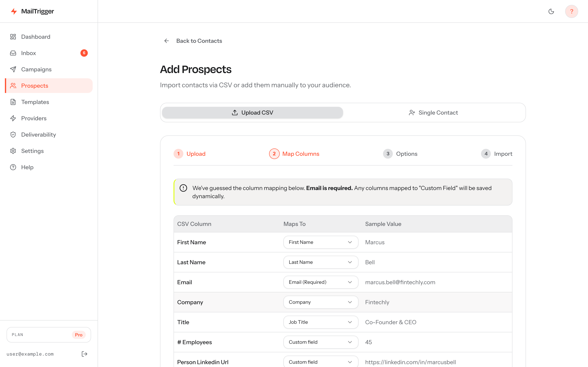The height and width of the screenshot is (367, 588).
Task: Expand the Email (Required) mapping dropdown
Action: [321, 282]
